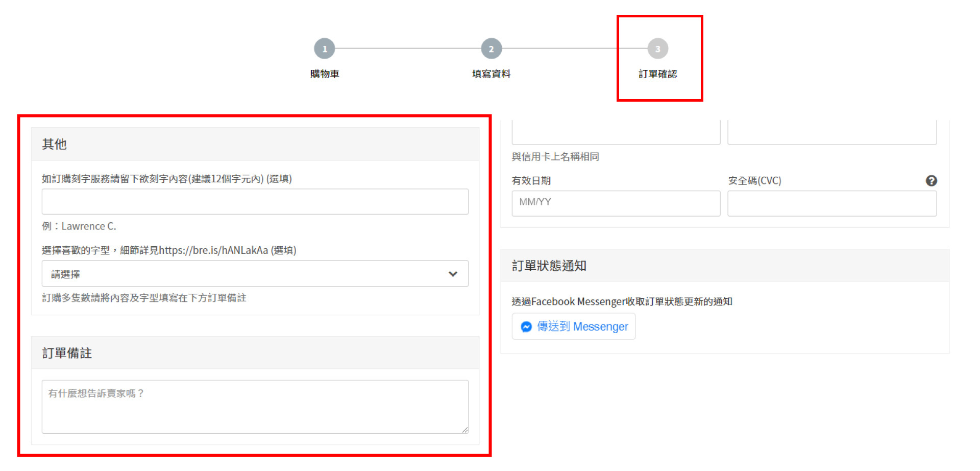This screenshot has width=980, height=471.
Task: Click the example text 例：Lawrence C.
Action: tap(79, 226)
